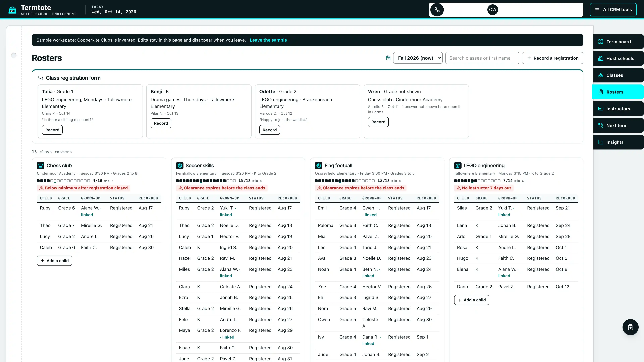Click the phone call icon in header

[437, 10]
